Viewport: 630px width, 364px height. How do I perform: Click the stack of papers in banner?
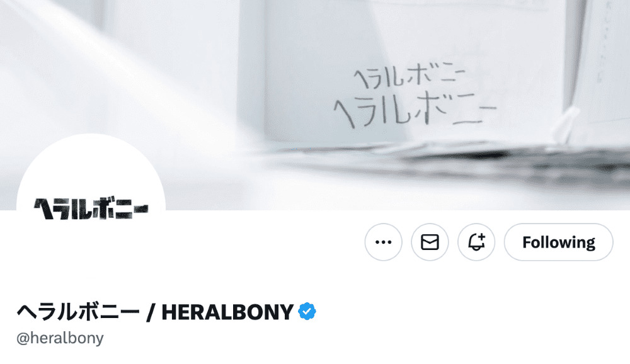point(442,157)
